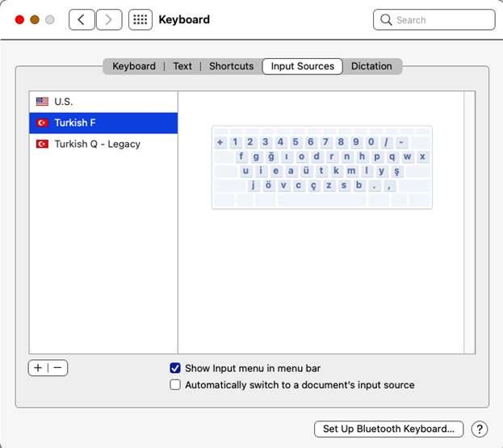
Task: Add an input source with plus button
Action: coord(38,368)
